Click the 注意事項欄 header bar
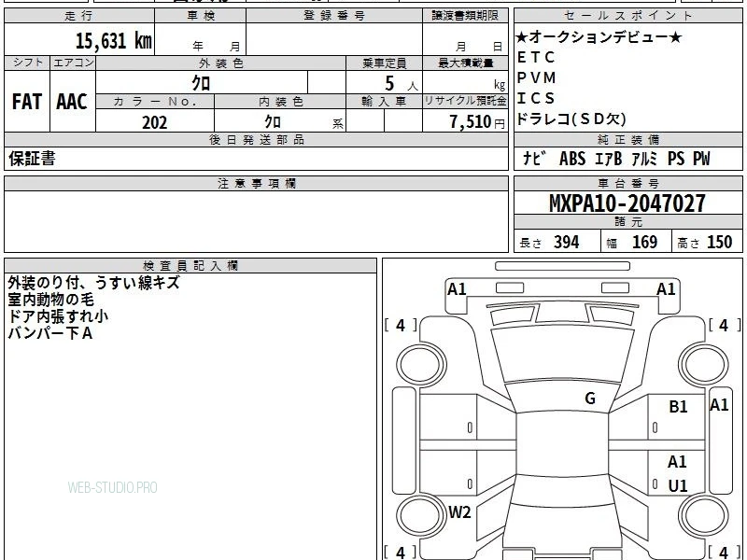Viewport: 747px width, 560px height. click(256, 184)
